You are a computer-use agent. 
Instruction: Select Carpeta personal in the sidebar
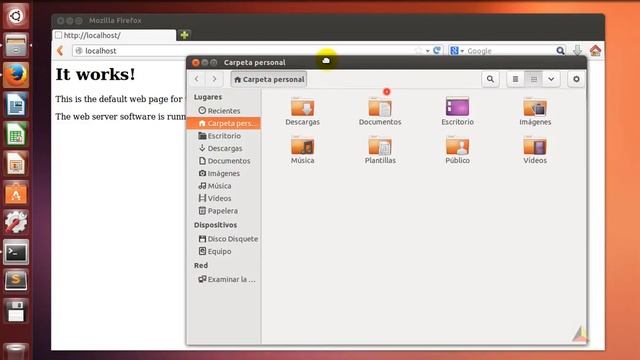(224, 123)
